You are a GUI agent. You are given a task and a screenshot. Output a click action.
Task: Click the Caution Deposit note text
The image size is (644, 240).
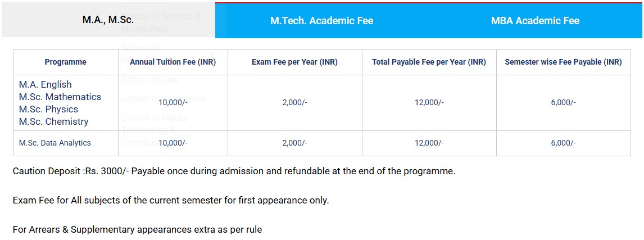234,171
